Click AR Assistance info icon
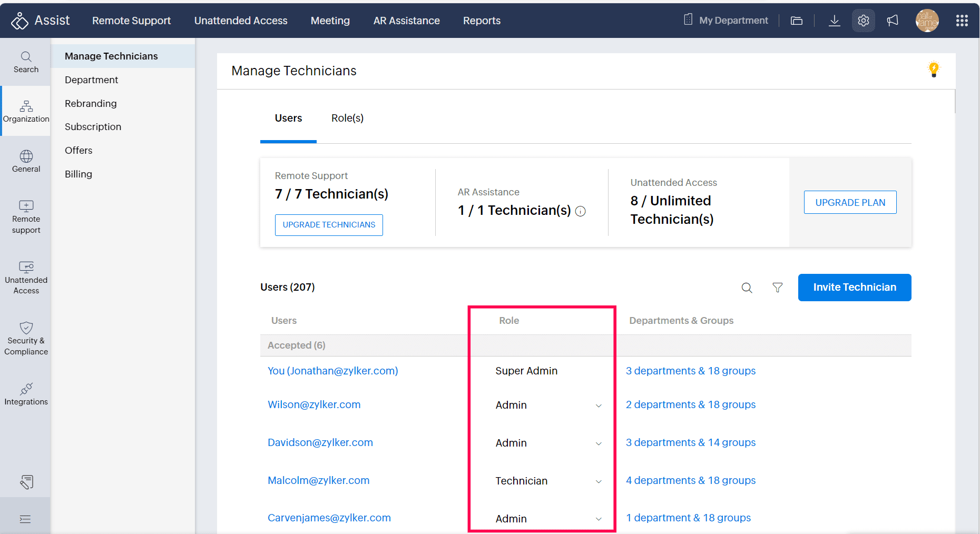980x534 pixels. [581, 211]
